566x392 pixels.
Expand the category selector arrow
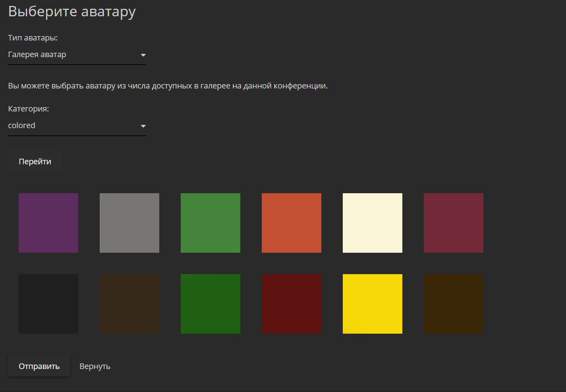pyautogui.click(x=143, y=126)
